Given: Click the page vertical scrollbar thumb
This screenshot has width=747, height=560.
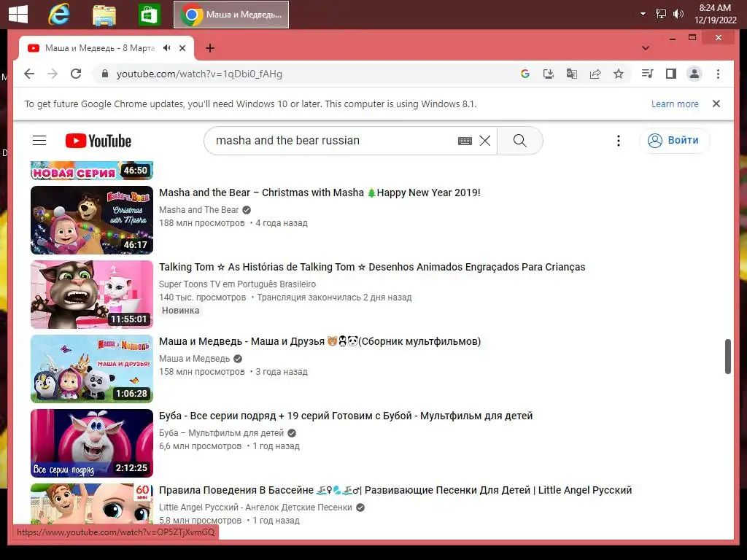Looking at the screenshot, I should coord(727,356).
